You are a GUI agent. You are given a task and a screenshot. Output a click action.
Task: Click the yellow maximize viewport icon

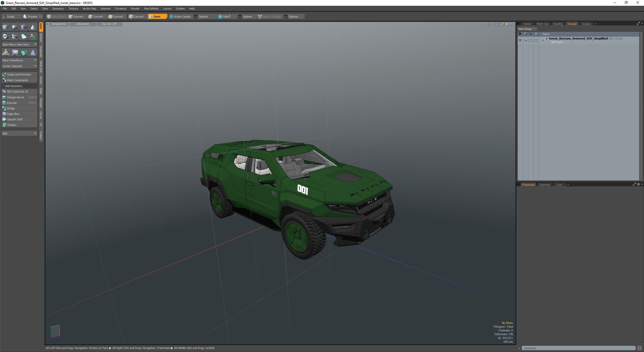[x=503, y=24]
